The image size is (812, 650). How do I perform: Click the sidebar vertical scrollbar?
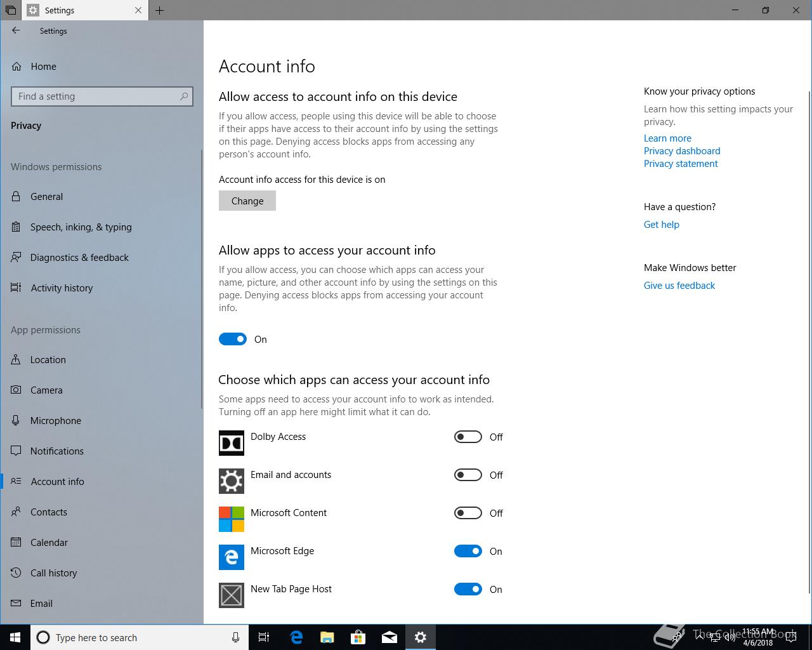202,279
